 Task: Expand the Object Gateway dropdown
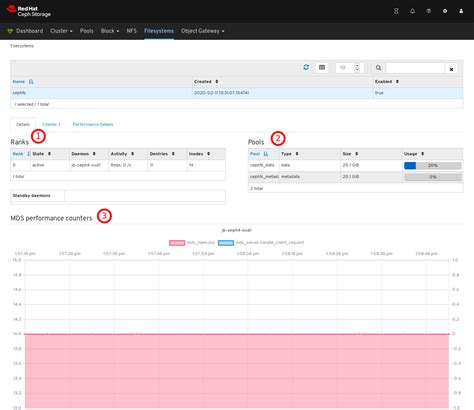[x=202, y=31]
